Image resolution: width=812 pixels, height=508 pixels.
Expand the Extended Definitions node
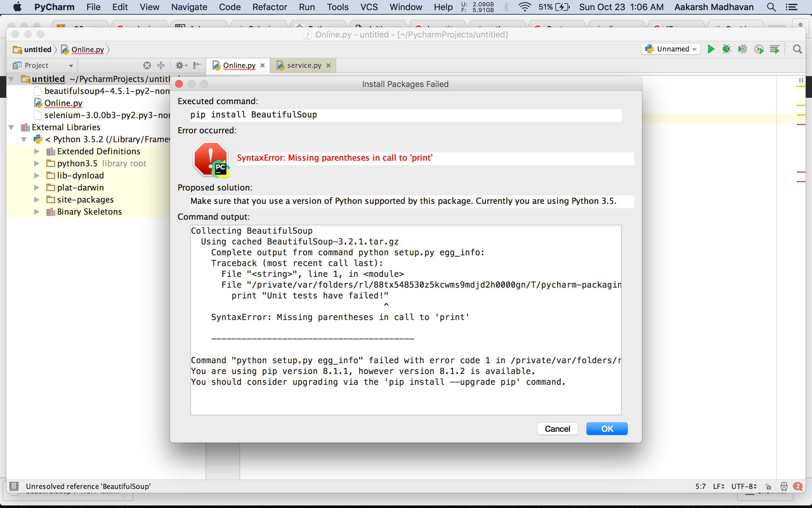(36, 151)
